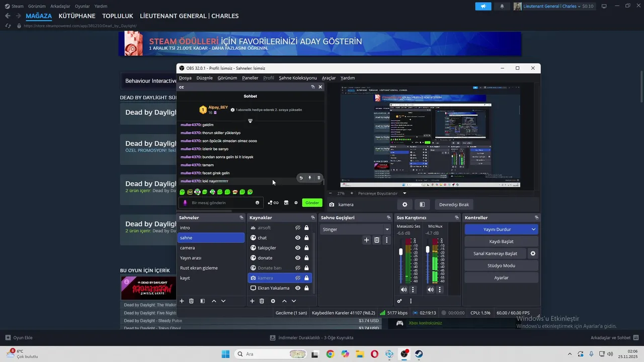Undock the Ses Karıştırıcı panel
644x362 pixels.
point(457,218)
